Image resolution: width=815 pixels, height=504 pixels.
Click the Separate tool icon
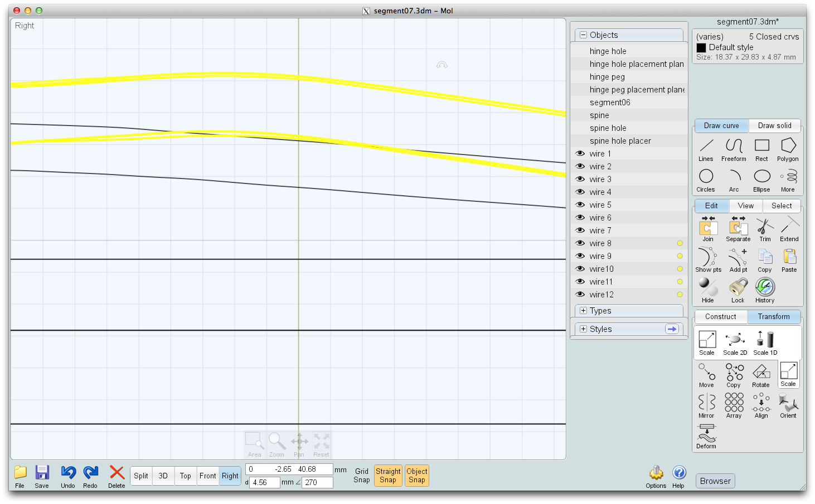(x=738, y=229)
